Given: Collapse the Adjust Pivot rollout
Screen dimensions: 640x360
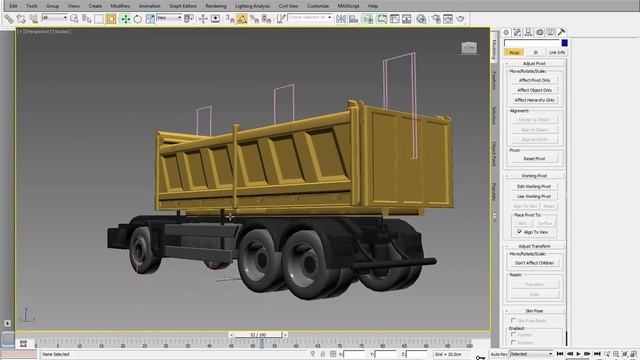Looking at the screenshot, I should (534, 63).
